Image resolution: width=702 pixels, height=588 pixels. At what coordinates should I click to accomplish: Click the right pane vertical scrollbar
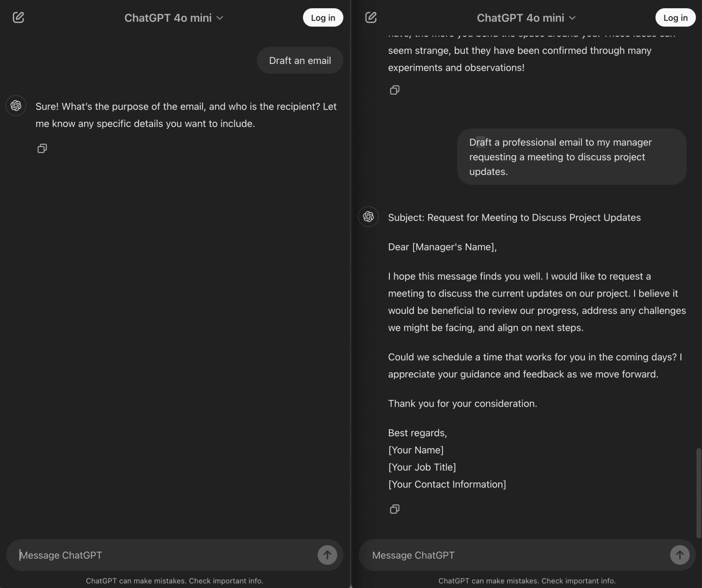(698, 493)
